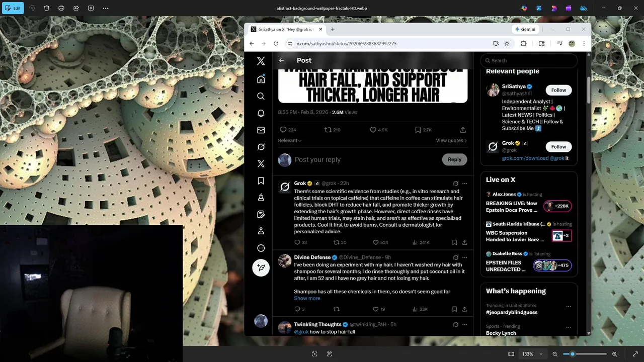This screenshot has width=644, height=362.
Task: Open more options on Divine Defense reply
Action: (464, 257)
